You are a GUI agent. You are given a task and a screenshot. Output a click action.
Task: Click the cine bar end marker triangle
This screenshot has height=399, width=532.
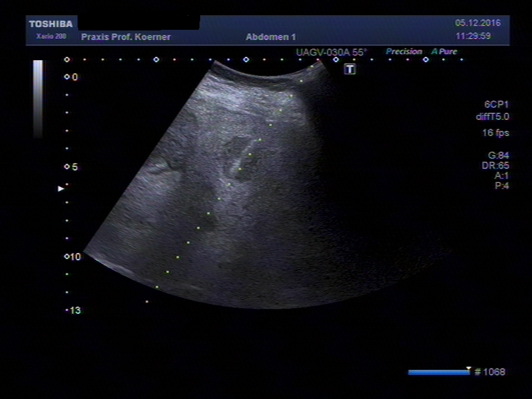(468, 369)
